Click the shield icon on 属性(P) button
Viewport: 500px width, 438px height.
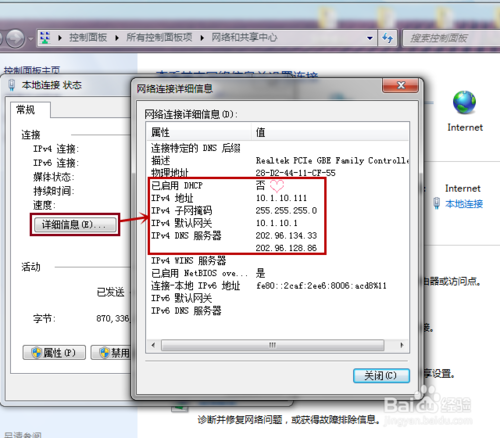click(x=36, y=353)
